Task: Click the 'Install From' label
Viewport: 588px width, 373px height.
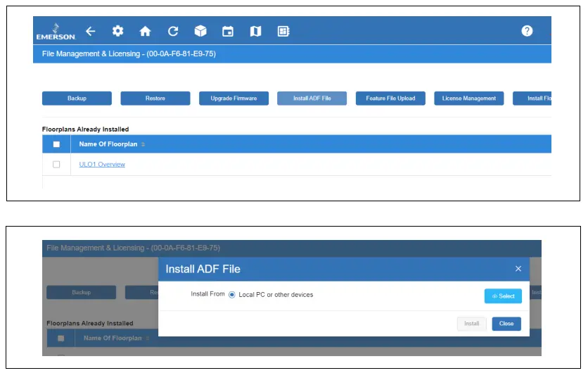Action: point(207,293)
